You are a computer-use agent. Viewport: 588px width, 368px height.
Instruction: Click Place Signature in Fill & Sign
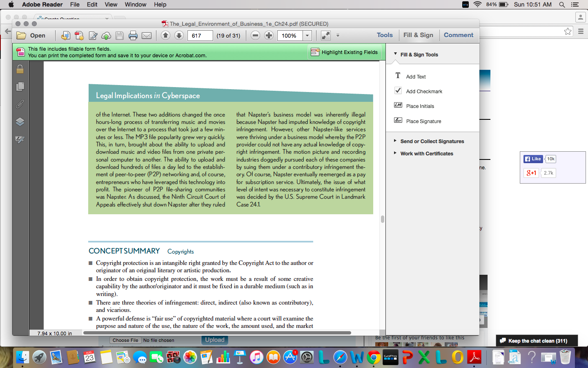tap(423, 121)
